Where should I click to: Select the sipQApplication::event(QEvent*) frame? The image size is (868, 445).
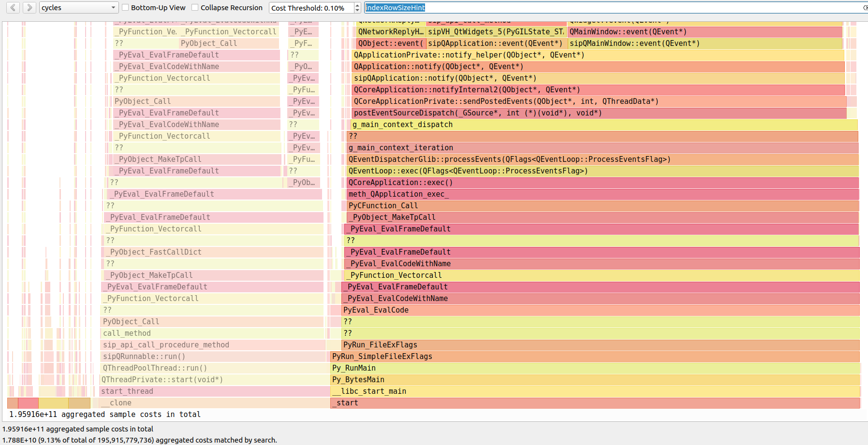pos(497,43)
